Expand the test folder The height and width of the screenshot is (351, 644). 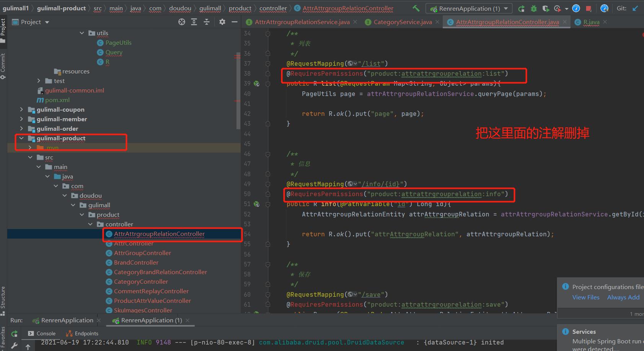39,81
